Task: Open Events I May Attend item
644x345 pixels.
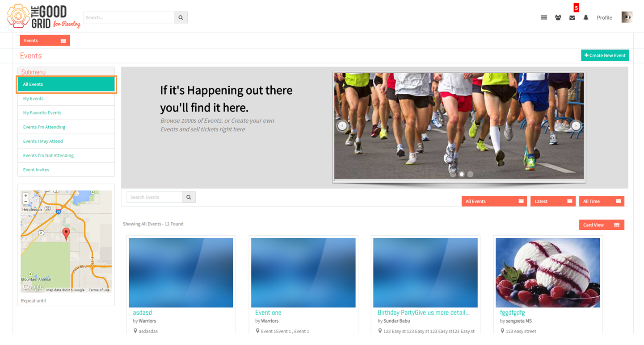Action: pos(66,141)
